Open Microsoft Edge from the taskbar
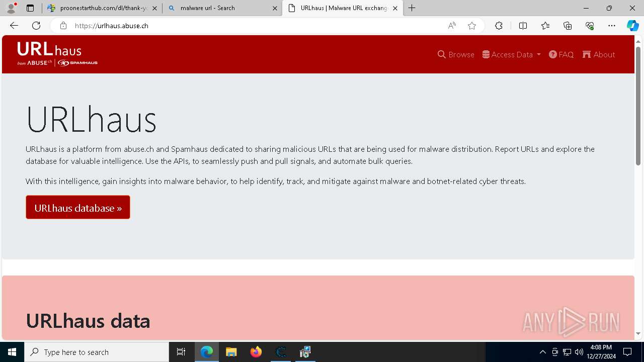 click(x=207, y=352)
